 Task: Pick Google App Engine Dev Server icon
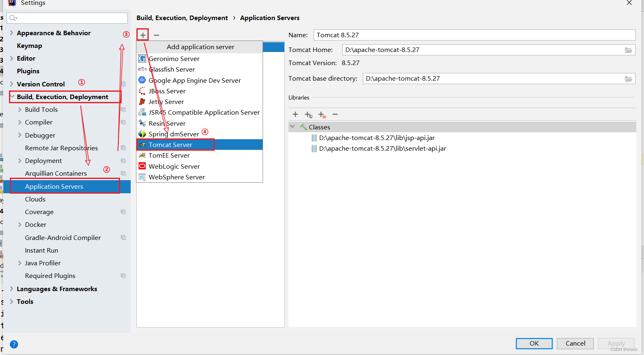[x=142, y=80]
